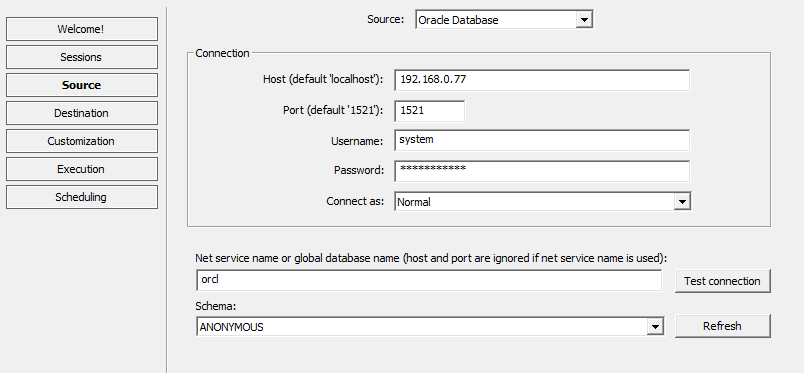Click the Connection group box title
804x373 pixels.
tap(222, 53)
